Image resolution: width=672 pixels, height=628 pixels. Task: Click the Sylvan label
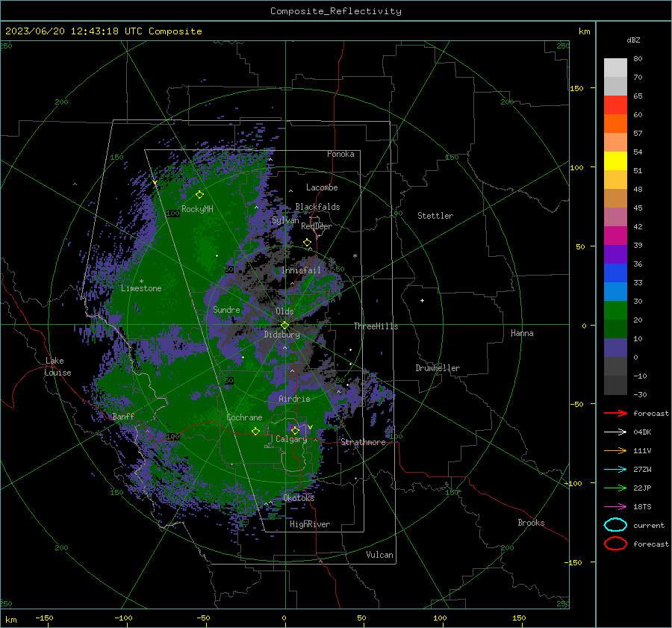285,220
